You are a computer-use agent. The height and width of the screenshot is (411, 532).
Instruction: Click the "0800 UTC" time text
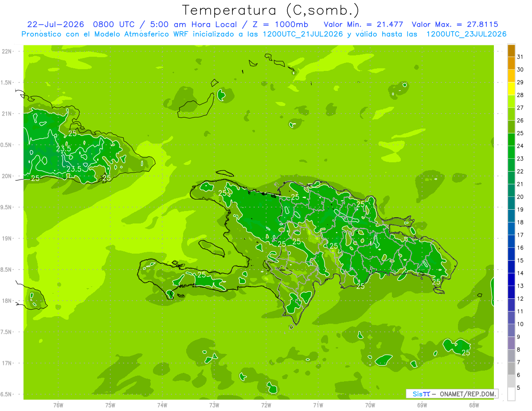(x=113, y=24)
